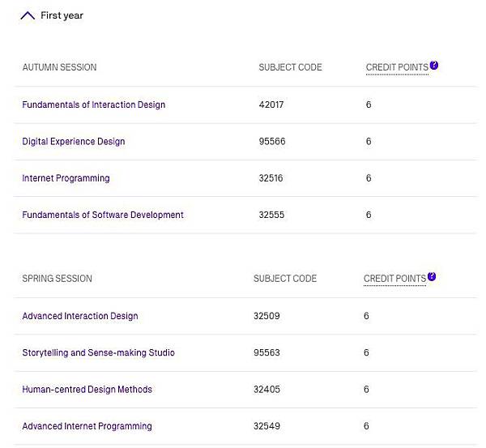Open Fundamentals of Software Development link
The width and height of the screenshot is (486, 448).
(103, 215)
